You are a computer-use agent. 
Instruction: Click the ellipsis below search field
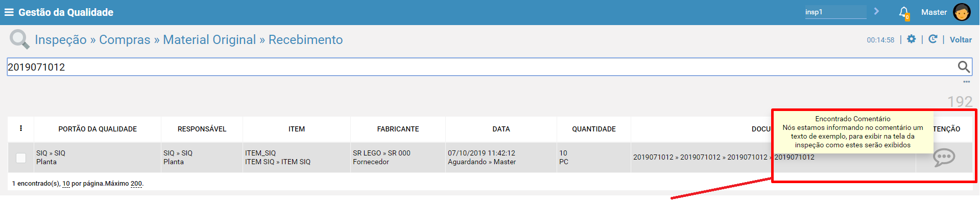point(966,82)
